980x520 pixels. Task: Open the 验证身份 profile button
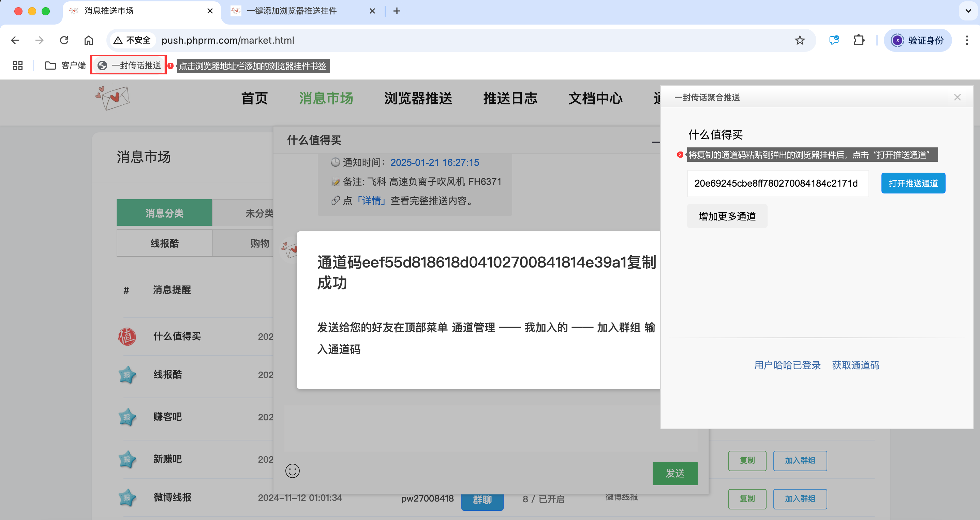click(918, 40)
